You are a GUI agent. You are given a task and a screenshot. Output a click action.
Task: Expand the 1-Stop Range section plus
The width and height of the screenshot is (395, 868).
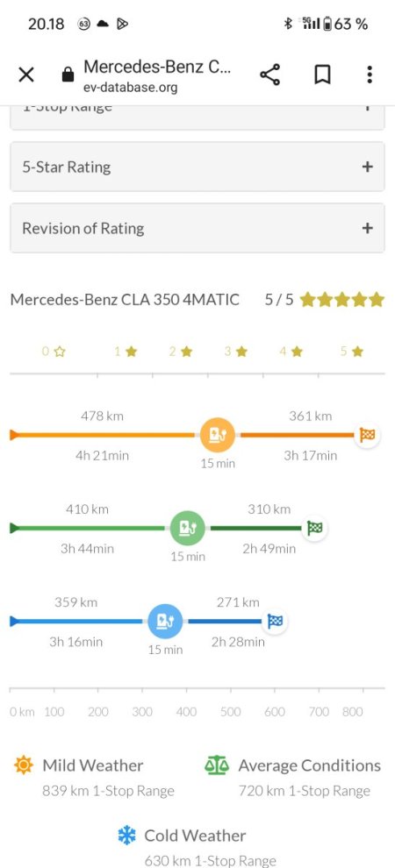pos(367,107)
